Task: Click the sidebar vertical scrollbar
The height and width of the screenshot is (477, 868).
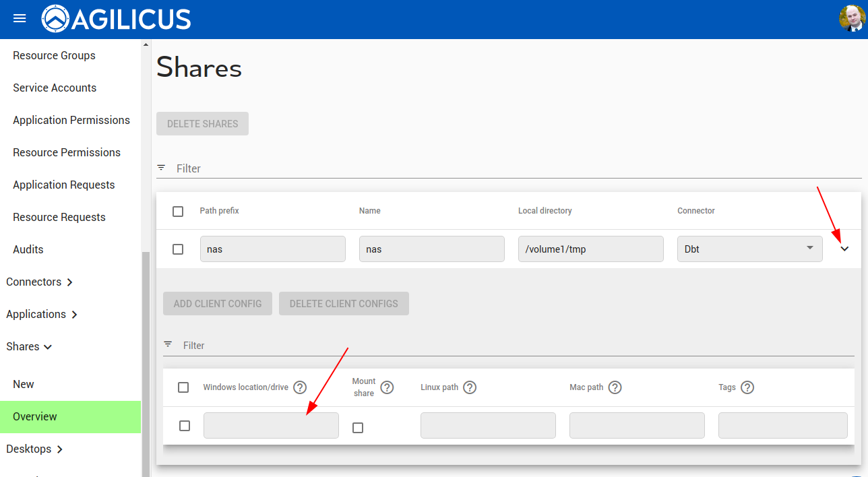Action: pos(146,337)
